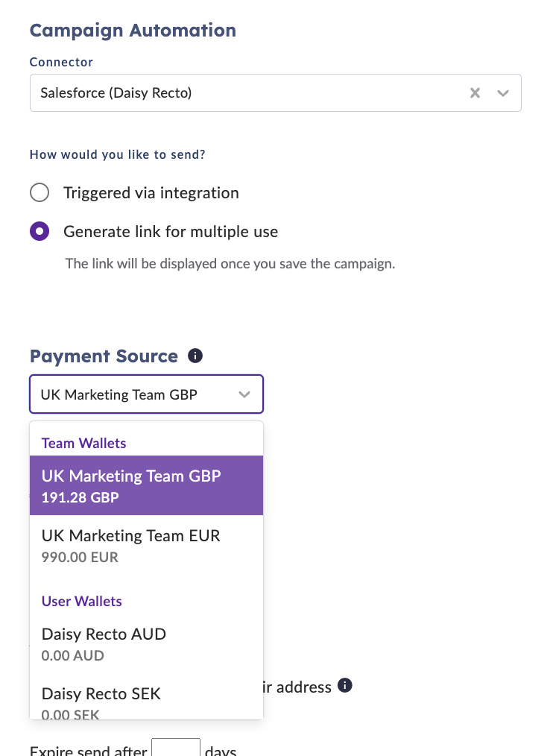Focus the Expire send after days field

pos(176,749)
